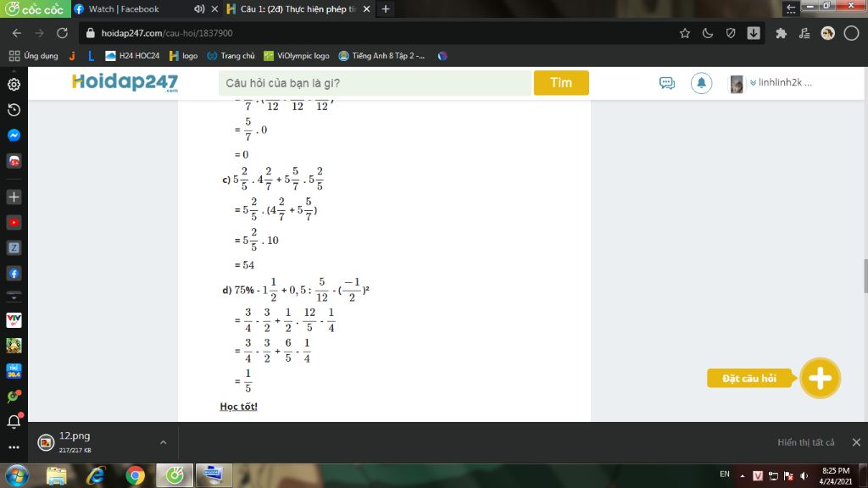Focus the Câu hỏi của bạn là gì search field
The image size is (868, 488).
pos(375,83)
